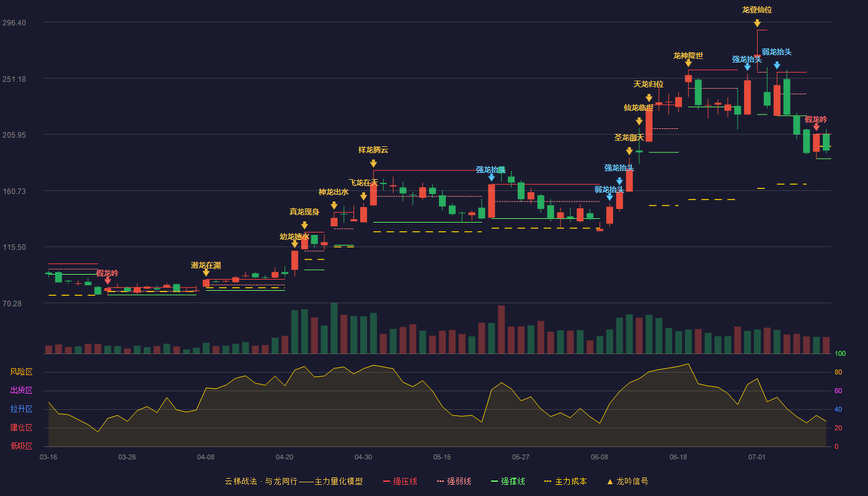Click the blue 强龙抬头 arrow after 05-15
The image size is (868, 496).
[x=491, y=177]
